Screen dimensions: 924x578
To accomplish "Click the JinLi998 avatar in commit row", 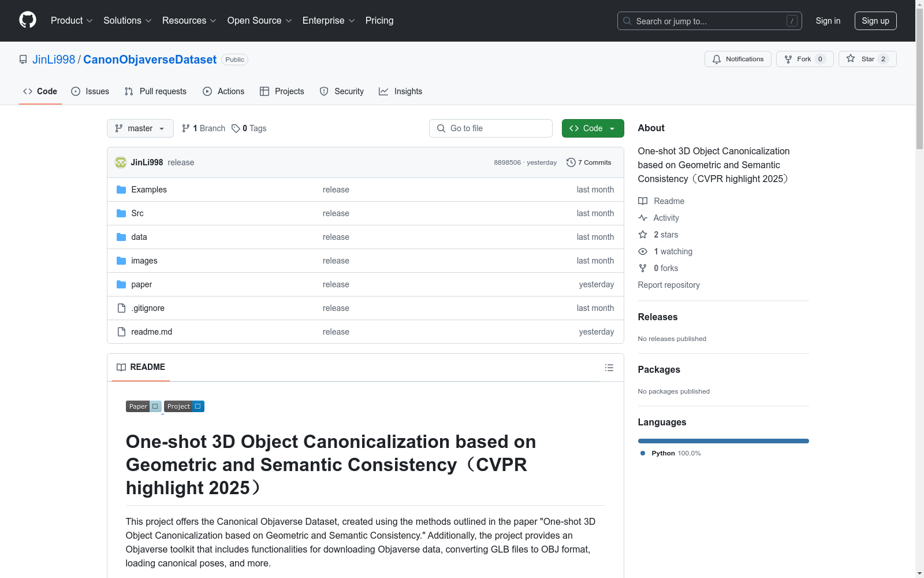I will coord(121,162).
